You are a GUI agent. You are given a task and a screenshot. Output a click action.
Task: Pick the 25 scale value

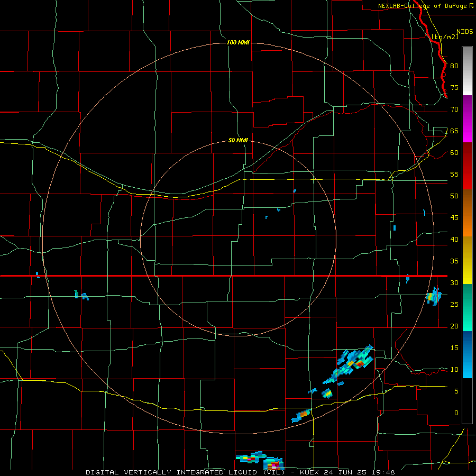coord(454,305)
